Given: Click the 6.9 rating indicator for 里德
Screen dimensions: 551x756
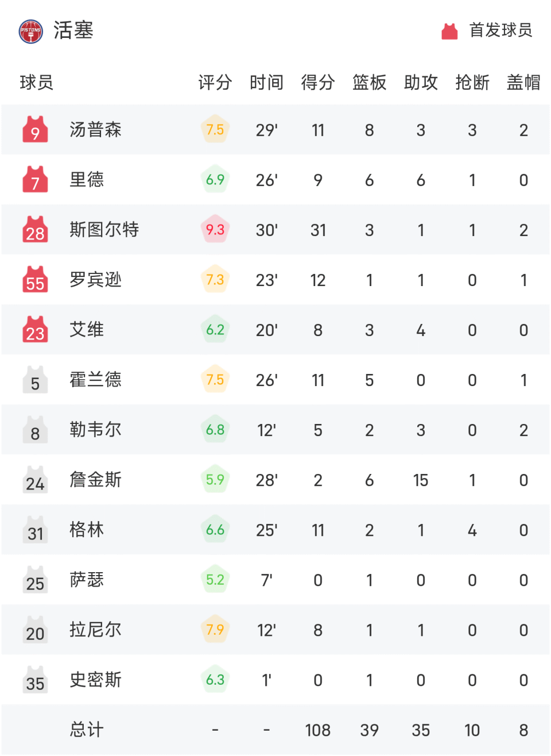Looking at the screenshot, I should click(x=215, y=180).
